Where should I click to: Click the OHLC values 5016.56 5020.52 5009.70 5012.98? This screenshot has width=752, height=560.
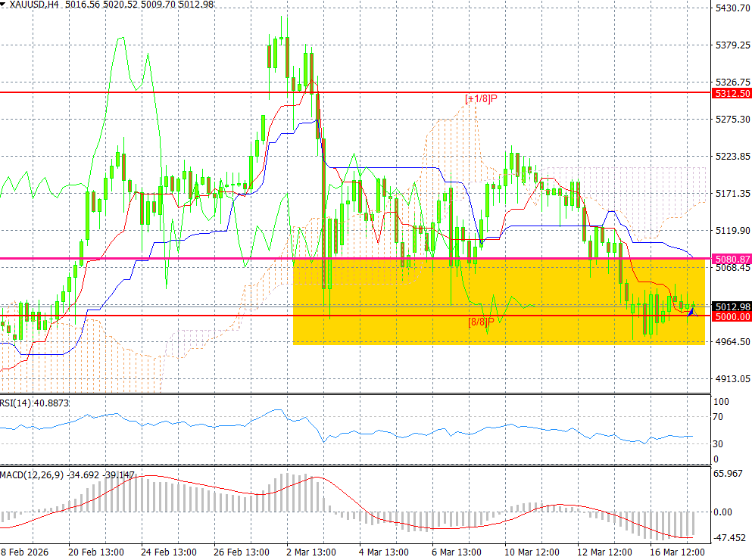(x=139, y=5)
